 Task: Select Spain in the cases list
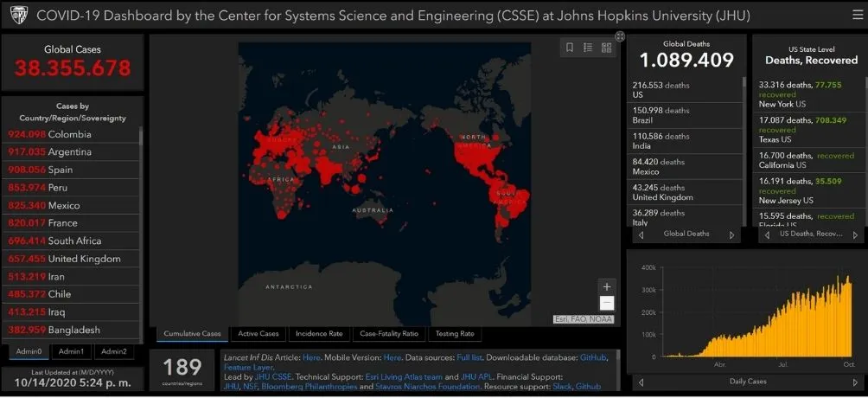(x=72, y=170)
